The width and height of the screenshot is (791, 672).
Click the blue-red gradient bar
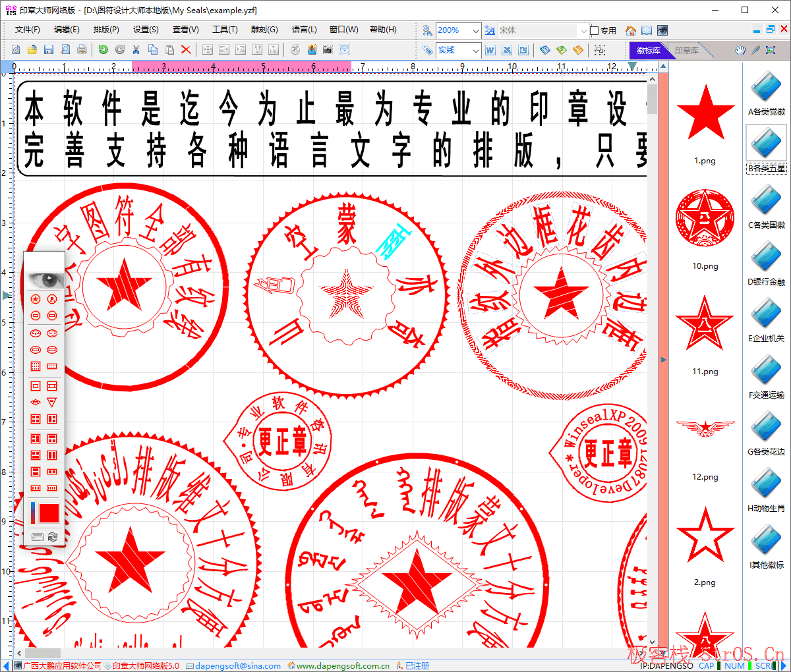point(33,513)
